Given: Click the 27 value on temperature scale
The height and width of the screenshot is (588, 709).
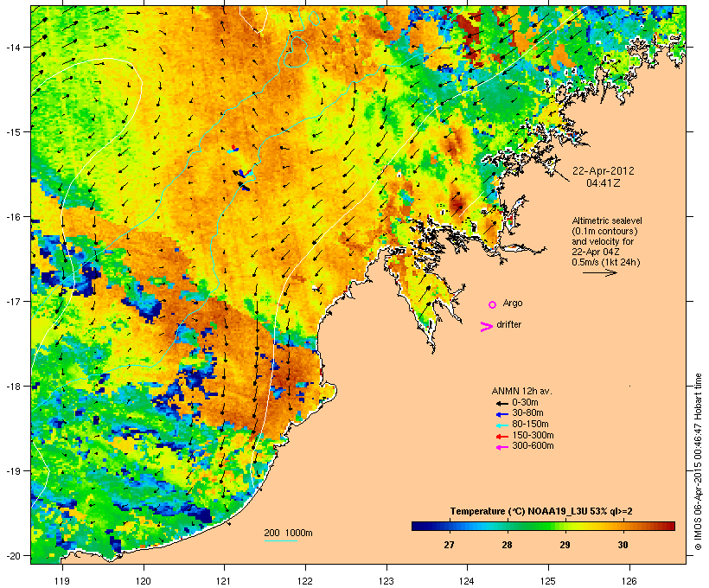Looking at the screenshot, I should click(x=449, y=545).
